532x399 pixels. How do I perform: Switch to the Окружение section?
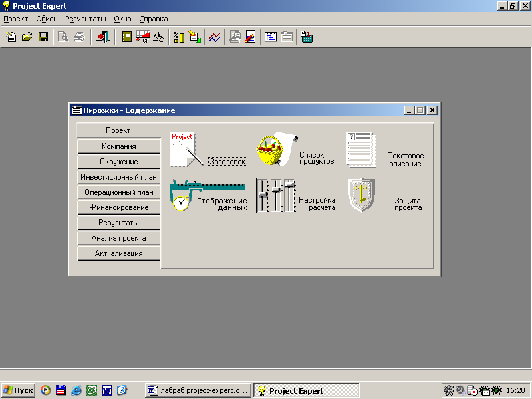point(119,162)
